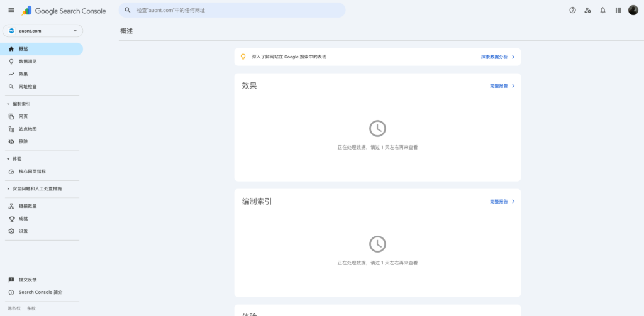The width and height of the screenshot is (644, 316).
Task: Open the account profile avatar
Action: tap(633, 10)
